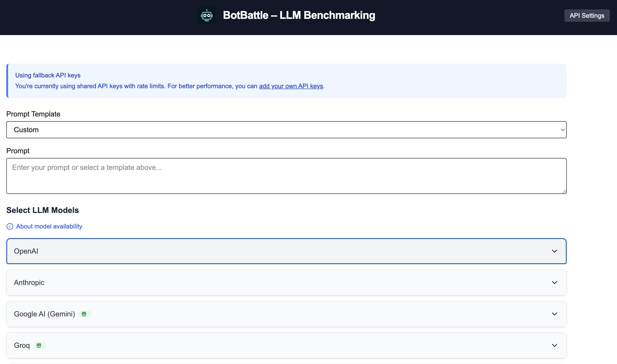This screenshot has width=617, height=364.
Task: Click the gift badge next to Google AI (Gemini)
Action: (85, 314)
